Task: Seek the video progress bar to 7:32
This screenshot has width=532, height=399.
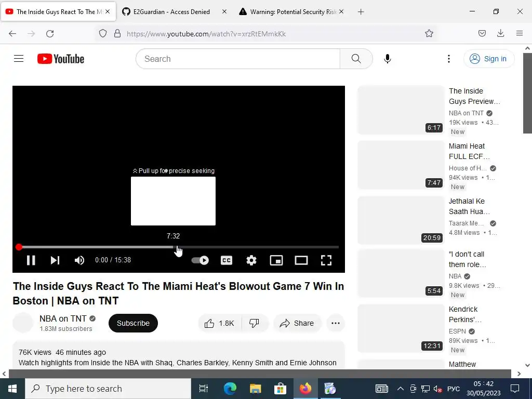Action: coord(174,247)
